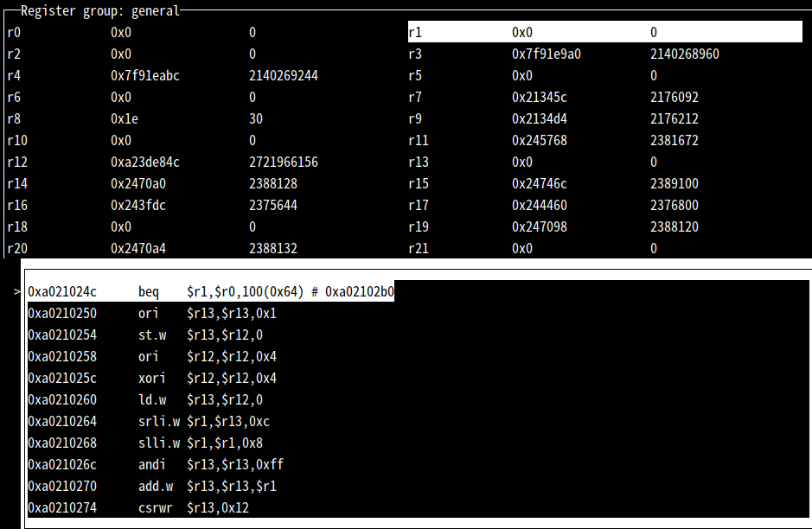Screen dimensions: 812x529
Task: Select the highlighted r1 register row
Action: pos(604,33)
